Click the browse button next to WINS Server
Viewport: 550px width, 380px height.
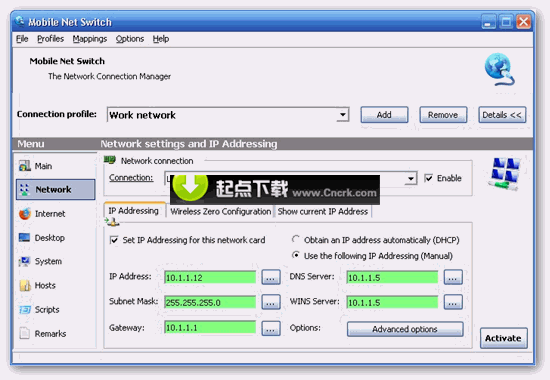pyautogui.click(x=453, y=302)
